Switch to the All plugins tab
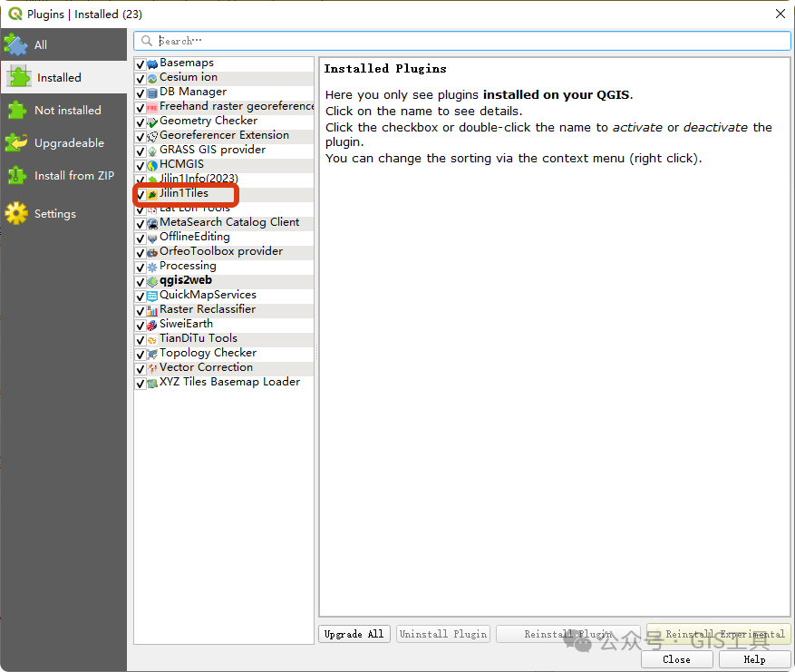 click(x=63, y=44)
